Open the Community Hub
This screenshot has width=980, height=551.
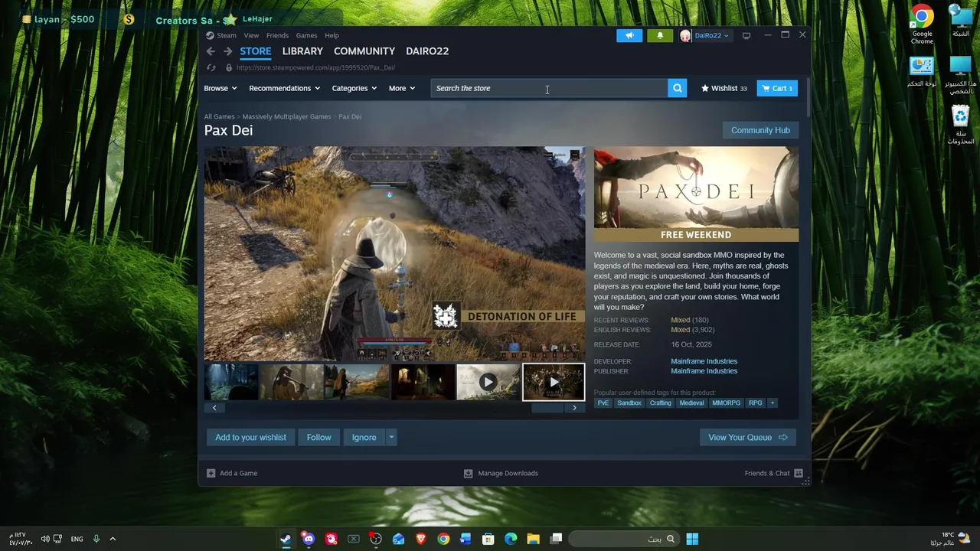(760, 130)
